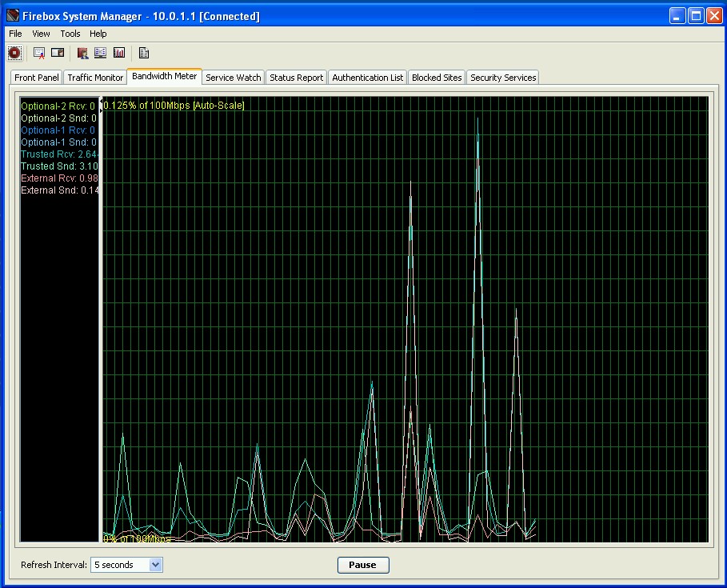Open the View menu

41,34
